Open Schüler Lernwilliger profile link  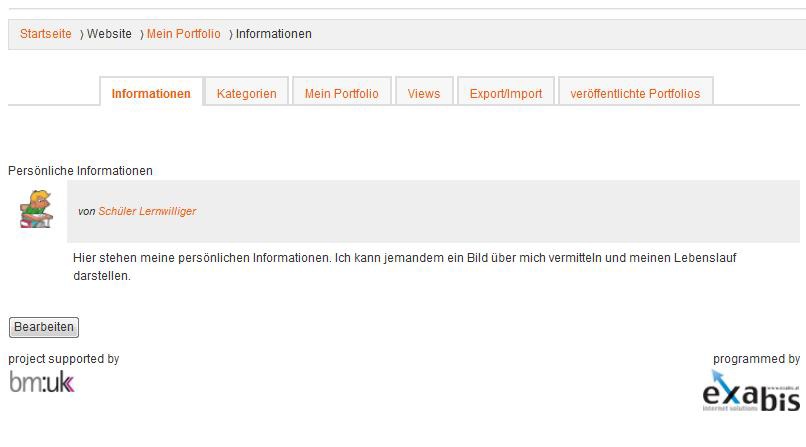click(x=147, y=211)
